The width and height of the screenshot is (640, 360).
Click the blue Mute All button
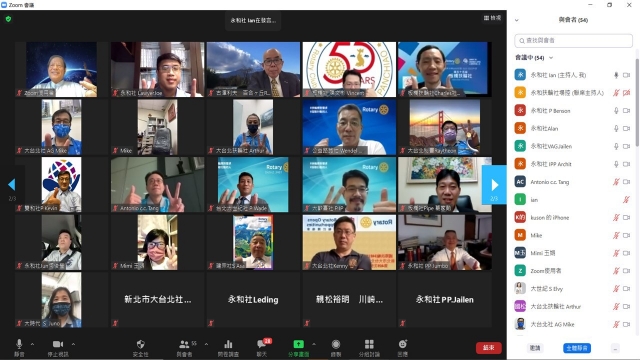[577, 348]
